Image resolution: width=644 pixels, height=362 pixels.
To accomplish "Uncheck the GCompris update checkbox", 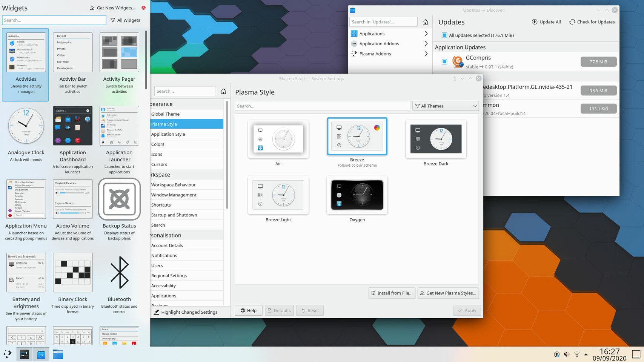I will pyautogui.click(x=444, y=61).
